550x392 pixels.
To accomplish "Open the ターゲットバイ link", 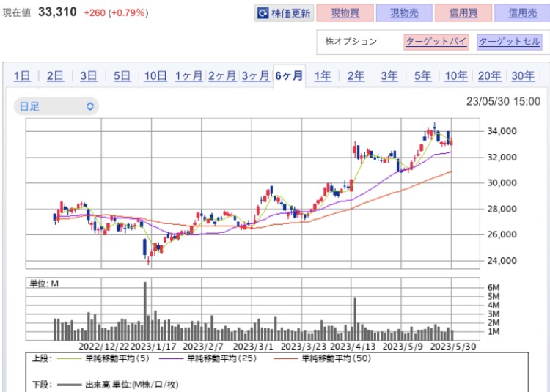I will [436, 42].
